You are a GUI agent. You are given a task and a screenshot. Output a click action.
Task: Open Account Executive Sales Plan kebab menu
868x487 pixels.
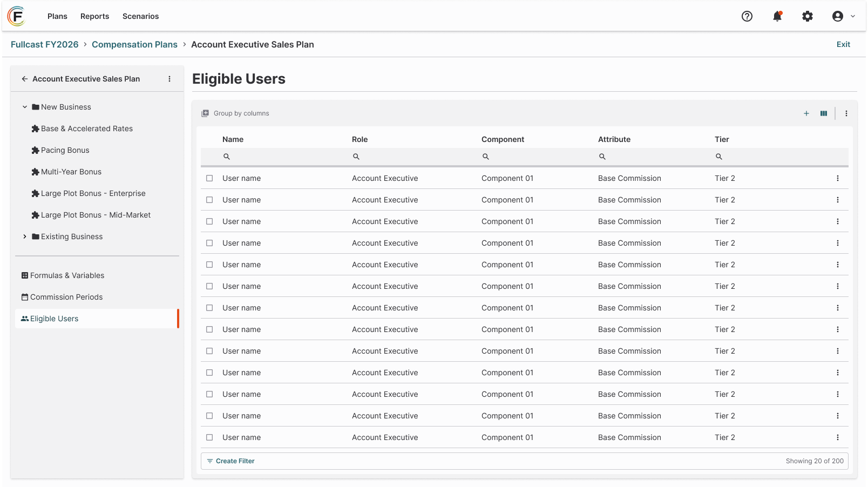click(x=169, y=79)
